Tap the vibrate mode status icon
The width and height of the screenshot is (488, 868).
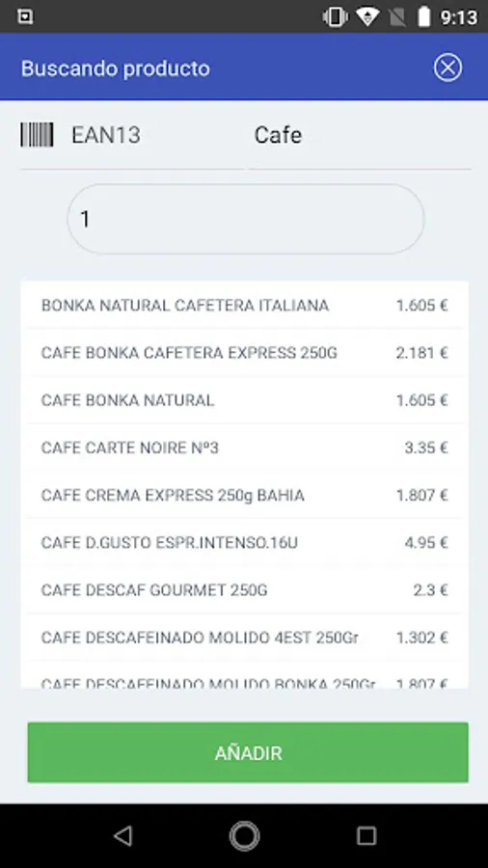click(336, 17)
